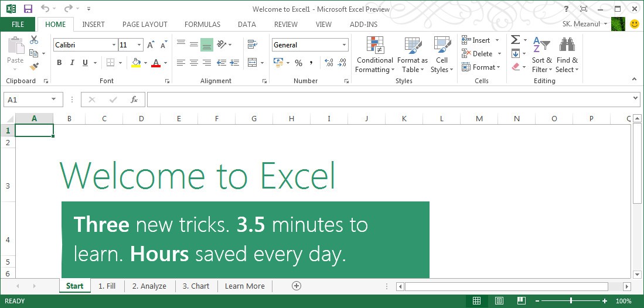Toggle Bold formatting
Viewport: 644px width, 308px height.
[59, 63]
